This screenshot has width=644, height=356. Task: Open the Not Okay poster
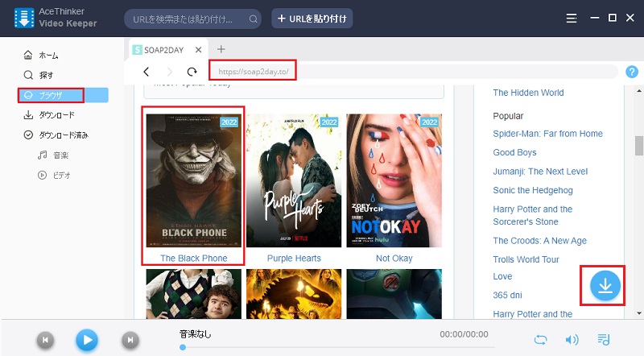coord(394,180)
